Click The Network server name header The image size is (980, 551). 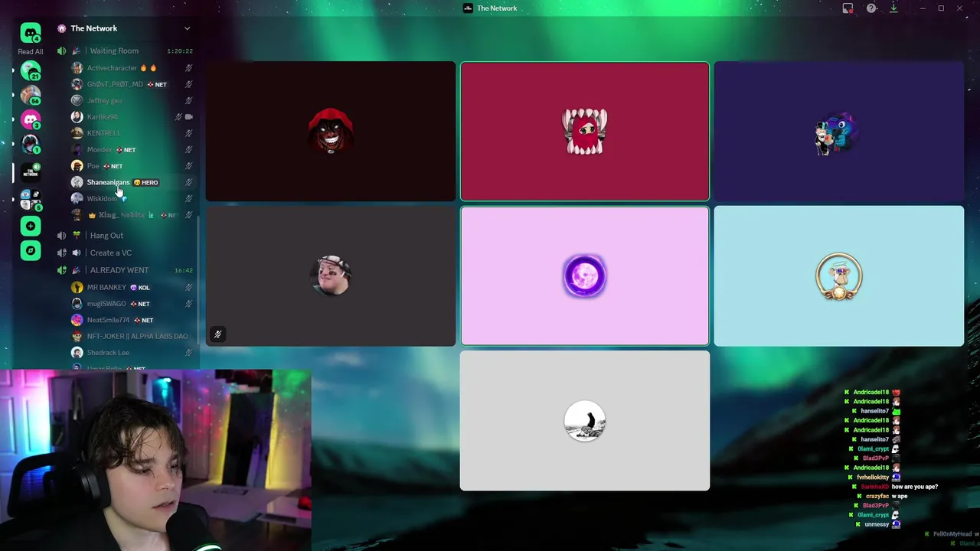click(94, 28)
